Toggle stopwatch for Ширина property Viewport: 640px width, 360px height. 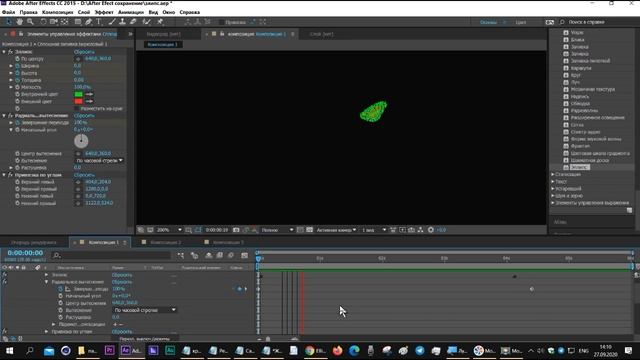[x=17, y=66]
